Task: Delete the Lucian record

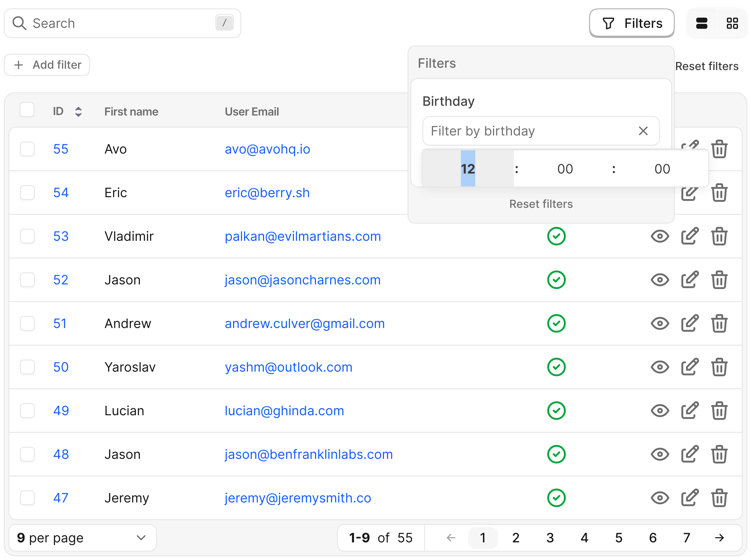Action: (x=719, y=411)
